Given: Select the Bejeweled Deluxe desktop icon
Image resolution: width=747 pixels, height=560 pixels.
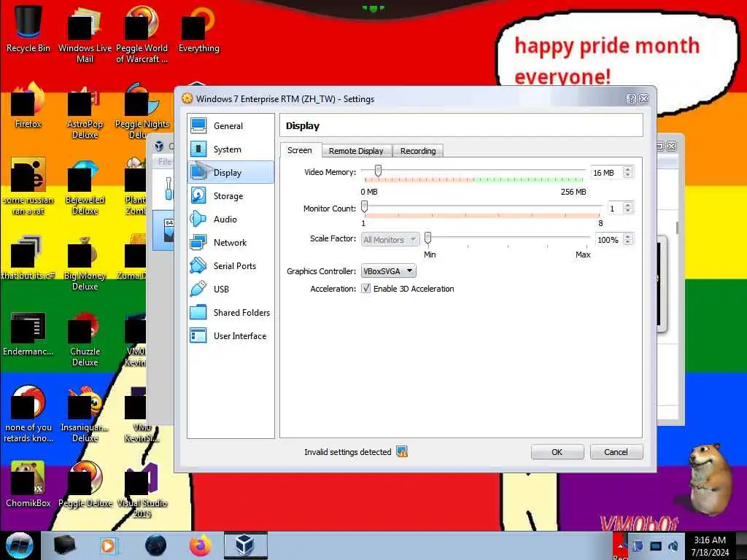Looking at the screenshot, I should coord(85,187).
